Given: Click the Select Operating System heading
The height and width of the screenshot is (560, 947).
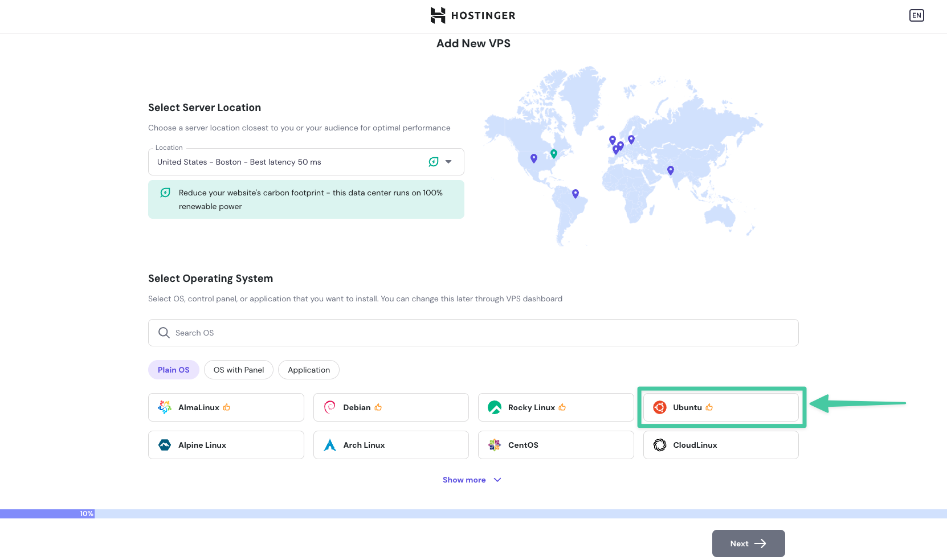Looking at the screenshot, I should 210,279.
